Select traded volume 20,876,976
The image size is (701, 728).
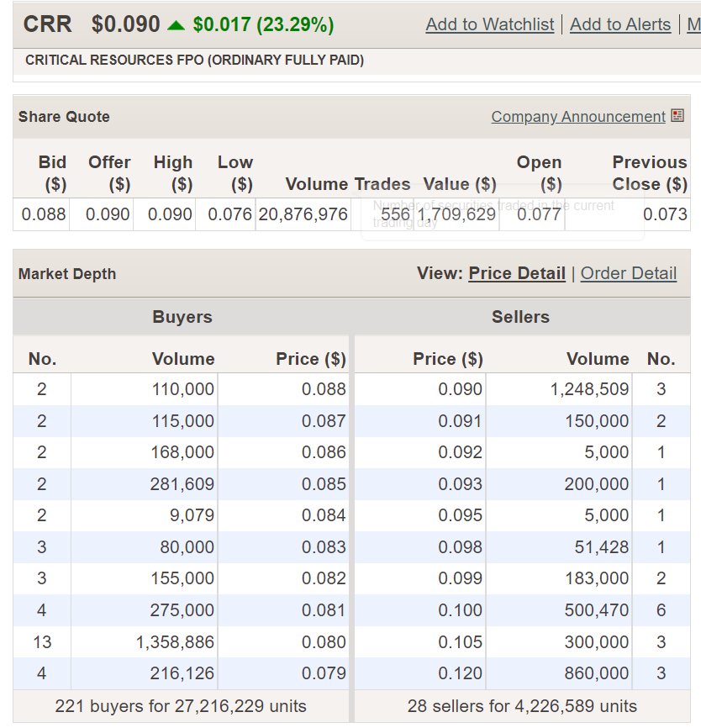tap(303, 214)
